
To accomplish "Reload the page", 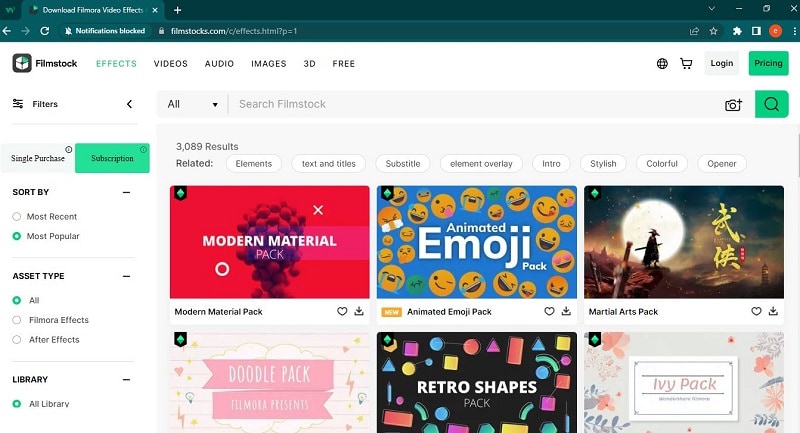I will 45,31.
